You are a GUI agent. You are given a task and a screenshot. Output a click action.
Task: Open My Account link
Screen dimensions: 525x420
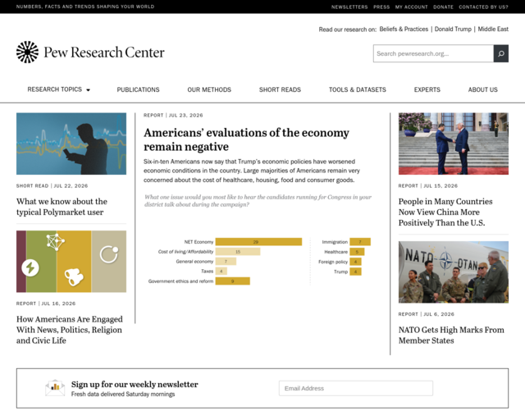411,7
